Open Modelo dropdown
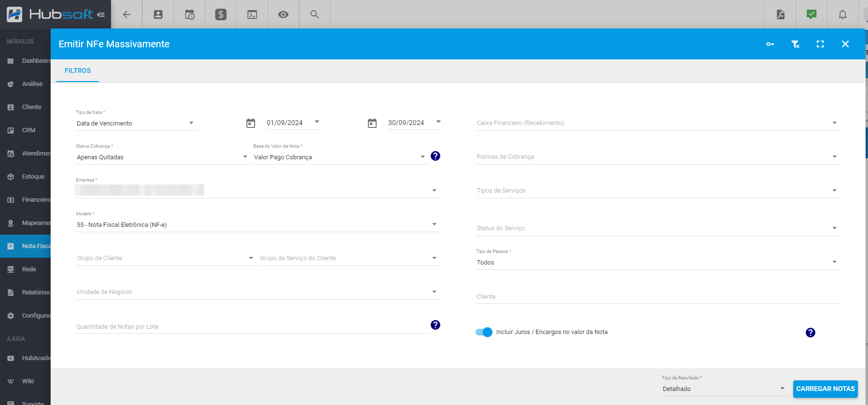Image resolution: width=868 pixels, height=405 pixels. (258, 224)
